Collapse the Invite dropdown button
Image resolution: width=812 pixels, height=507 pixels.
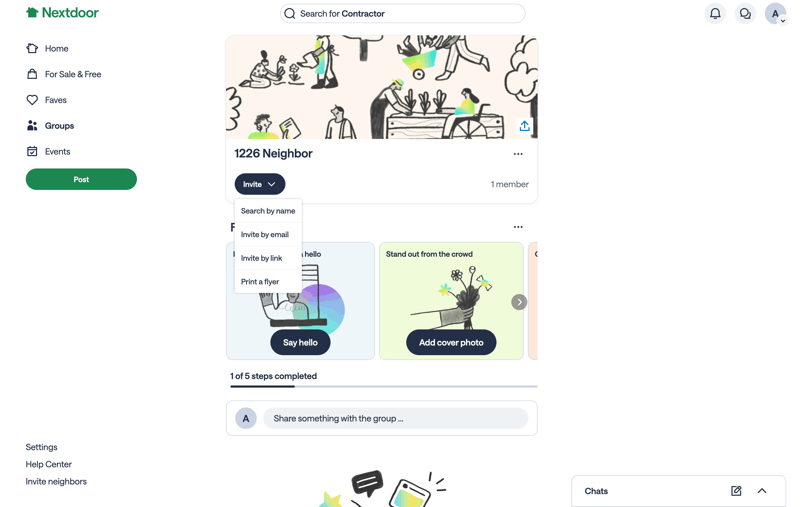point(260,184)
